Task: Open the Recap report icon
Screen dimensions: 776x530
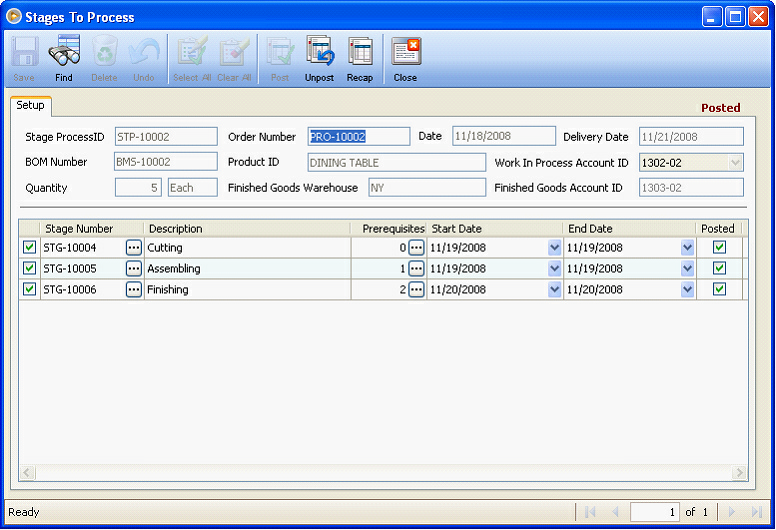Action: (360, 58)
